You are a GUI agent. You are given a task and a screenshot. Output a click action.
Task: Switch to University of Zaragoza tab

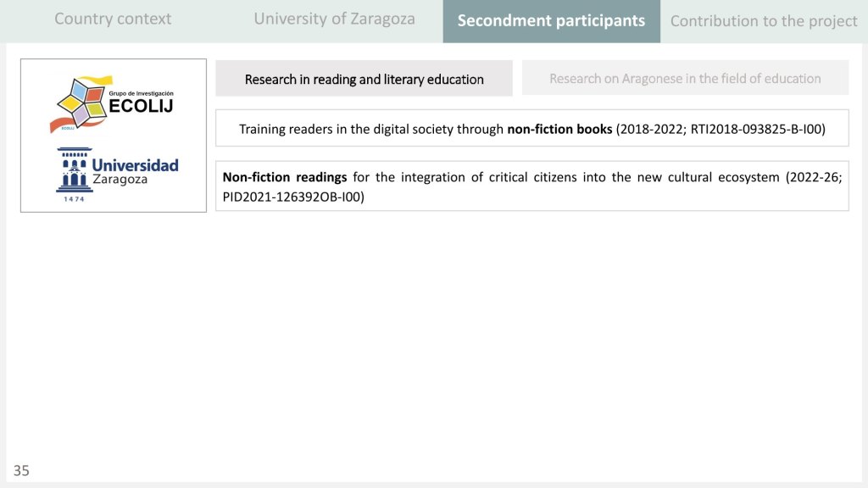click(334, 19)
